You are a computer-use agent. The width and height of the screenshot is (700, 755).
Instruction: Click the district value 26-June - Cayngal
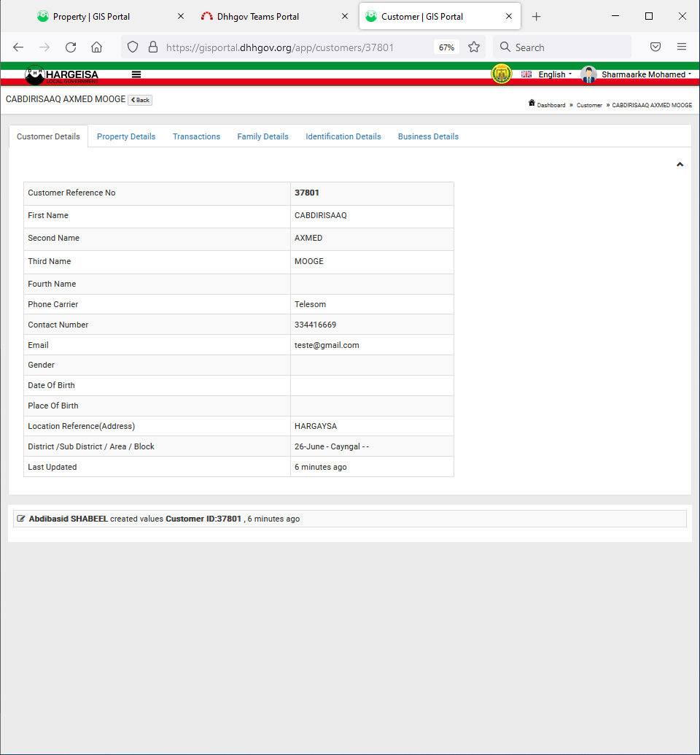(332, 446)
